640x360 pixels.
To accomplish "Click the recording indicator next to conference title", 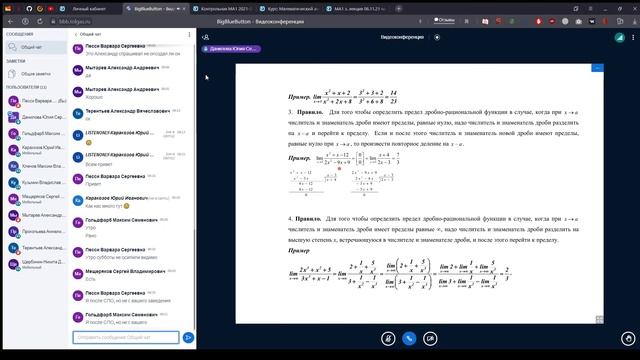I will [437, 37].
